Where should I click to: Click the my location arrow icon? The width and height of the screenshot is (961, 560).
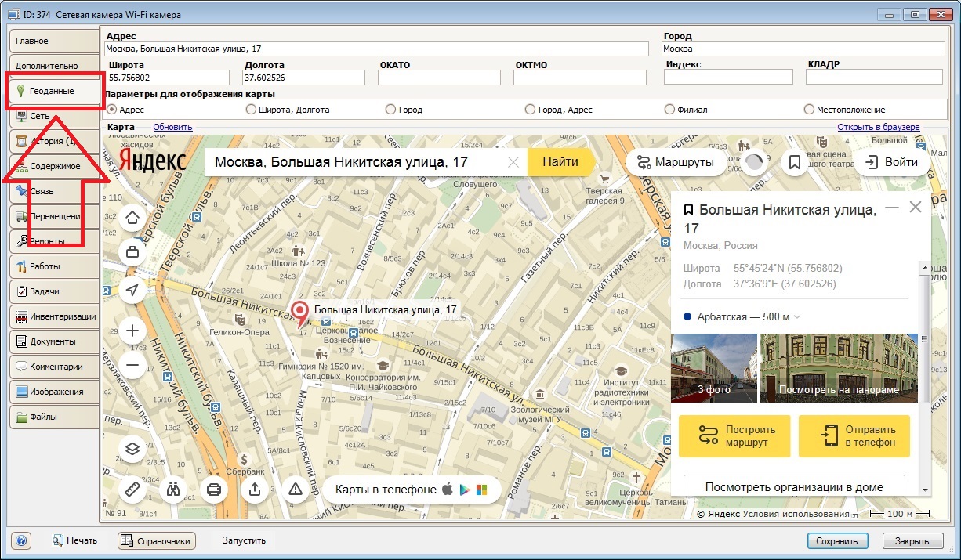(x=132, y=291)
